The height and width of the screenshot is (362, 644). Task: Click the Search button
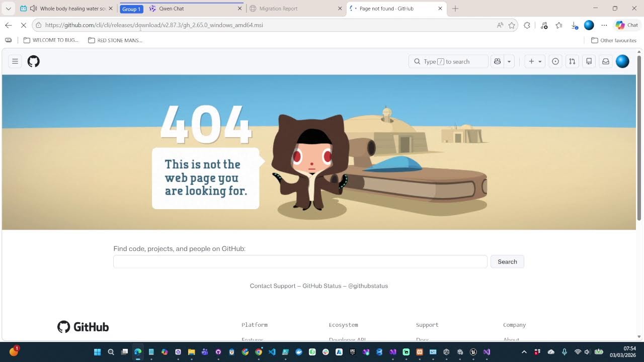click(x=507, y=261)
